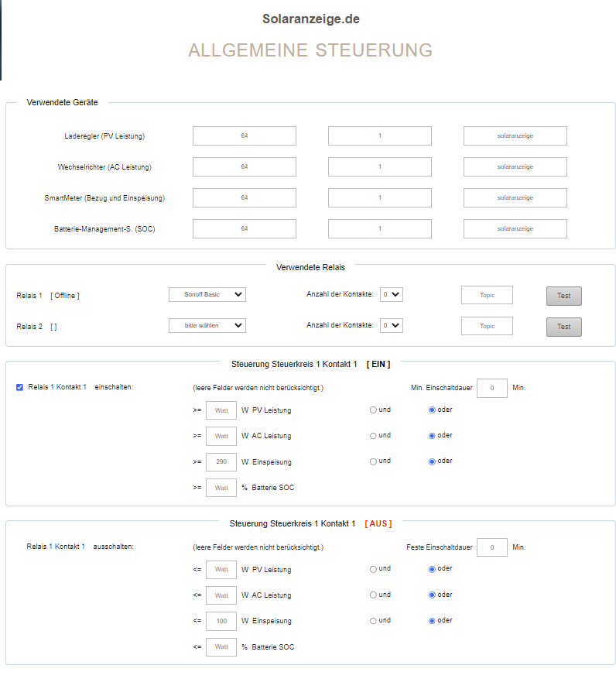Click the Solaranzeige.de page heading
The height and width of the screenshot is (679, 616).
310,19
